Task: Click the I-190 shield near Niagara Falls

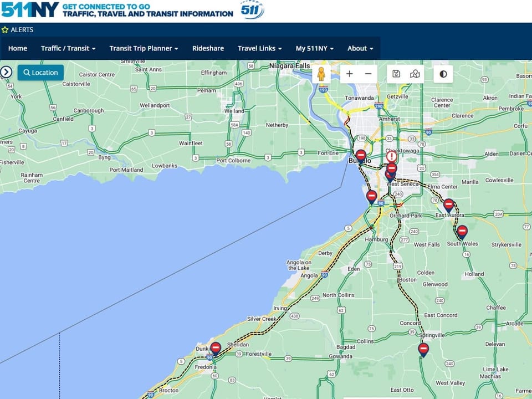Action: 323,90
